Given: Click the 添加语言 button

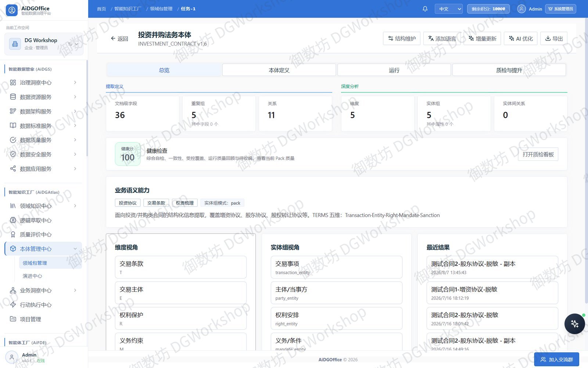Looking at the screenshot, I should point(442,38).
